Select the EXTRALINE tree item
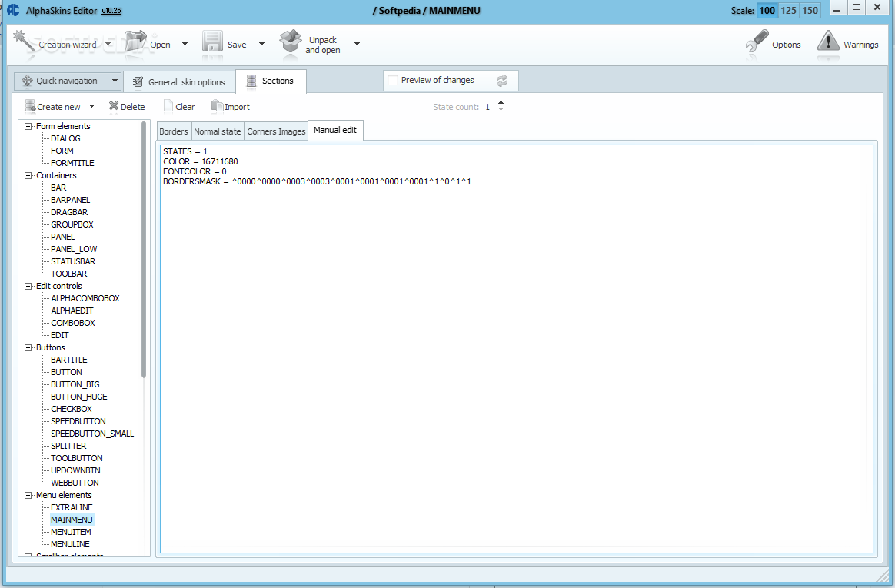Viewport: 895px width, 588px height. [x=72, y=507]
